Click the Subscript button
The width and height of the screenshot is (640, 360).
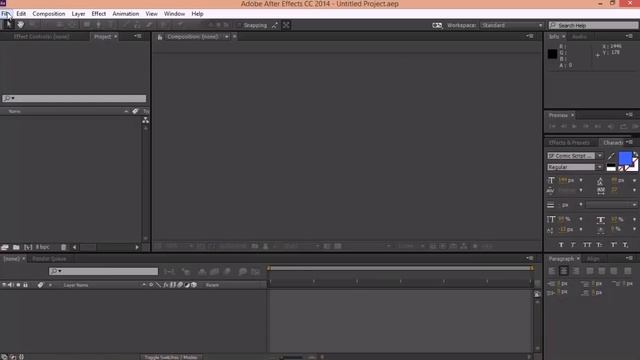[x=625, y=245]
